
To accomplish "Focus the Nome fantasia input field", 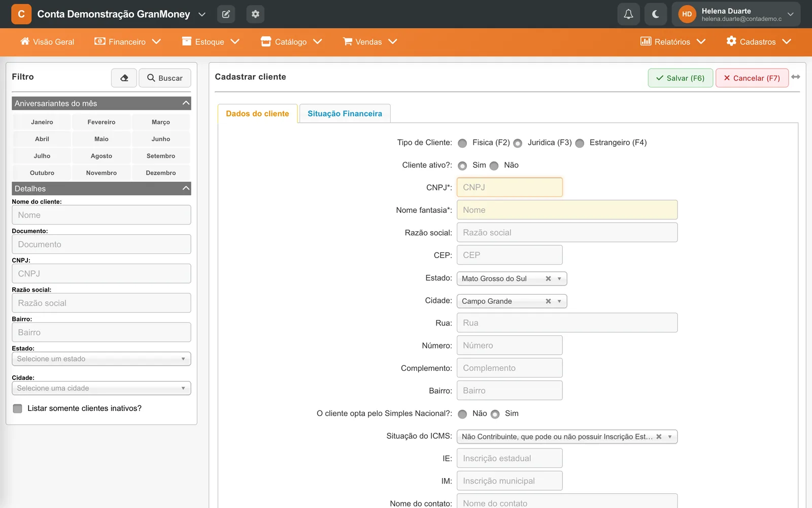I will coord(567,210).
